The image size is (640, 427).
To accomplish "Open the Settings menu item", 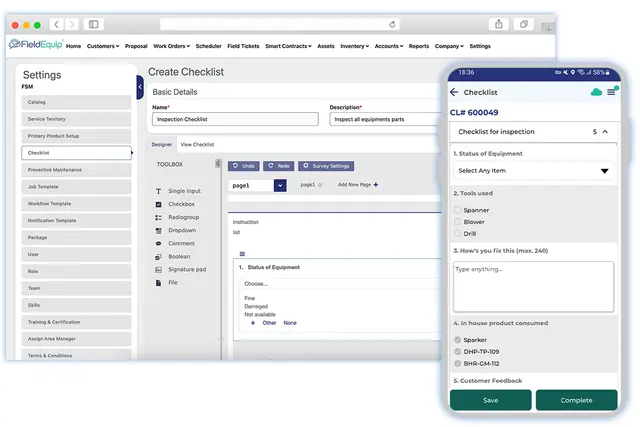I will click(x=480, y=46).
